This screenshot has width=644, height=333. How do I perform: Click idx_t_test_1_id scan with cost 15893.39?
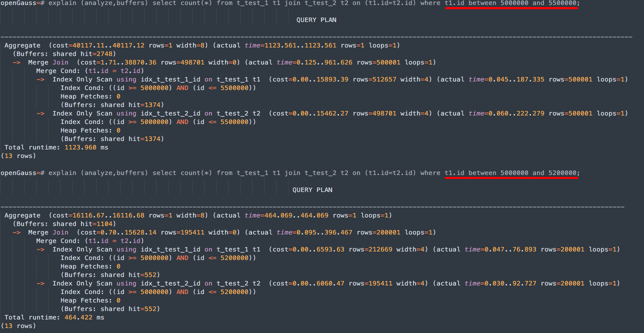pyautogui.click(x=332, y=79)
